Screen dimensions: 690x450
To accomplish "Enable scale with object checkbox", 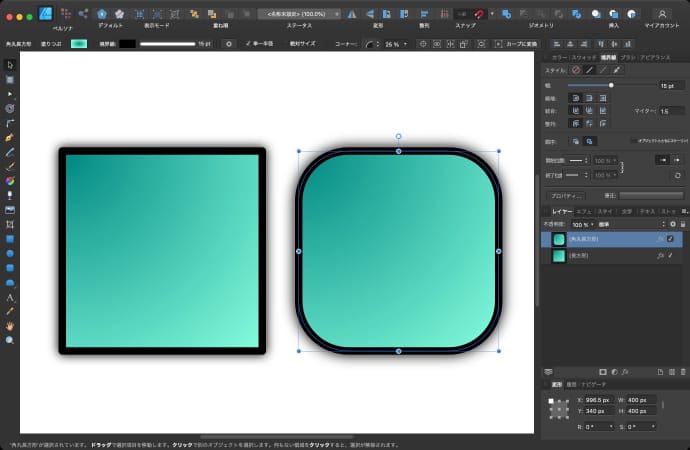I will point(632,141).
